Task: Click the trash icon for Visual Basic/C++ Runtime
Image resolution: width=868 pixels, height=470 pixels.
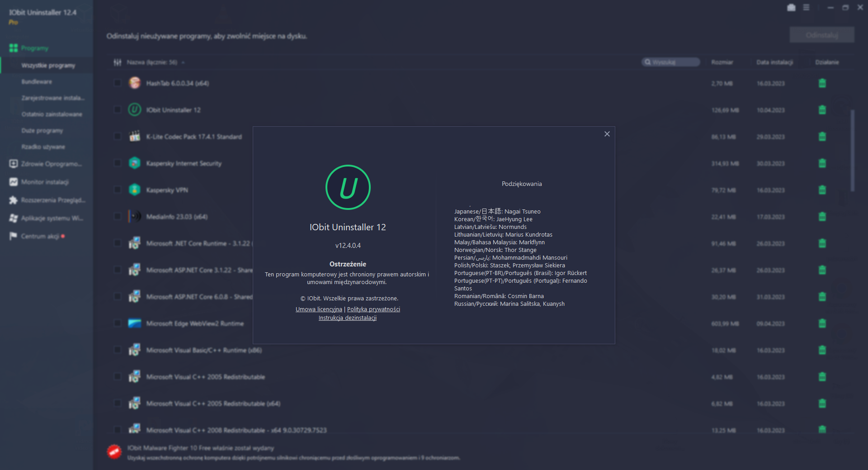Action: click(822, 350)
